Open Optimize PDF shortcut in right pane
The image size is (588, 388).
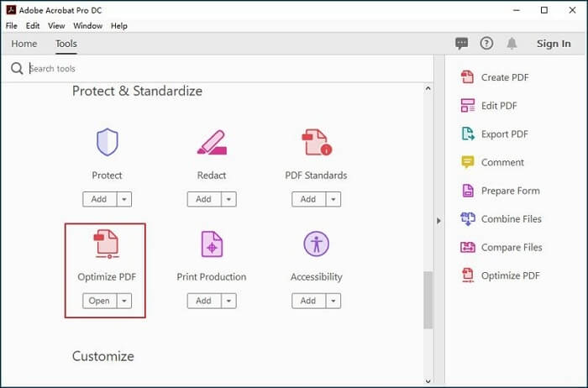501,275
